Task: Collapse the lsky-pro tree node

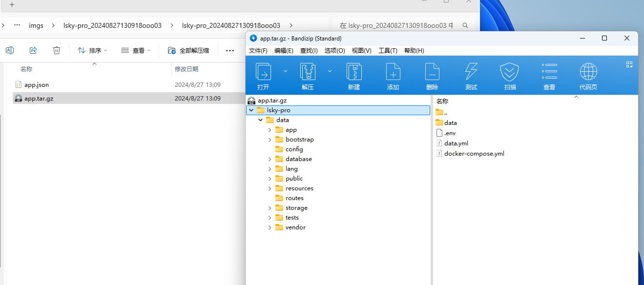Action: (251, 110)
